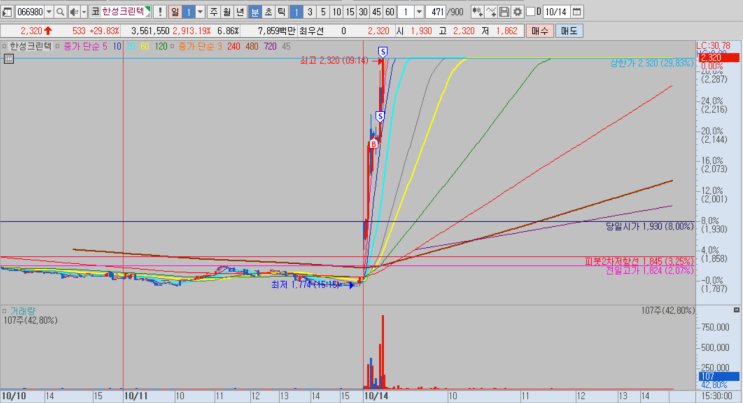Viewport: 743px width, 403px height.
Task: Open the chart window layout icon at far left
Action: coord(7,11)
